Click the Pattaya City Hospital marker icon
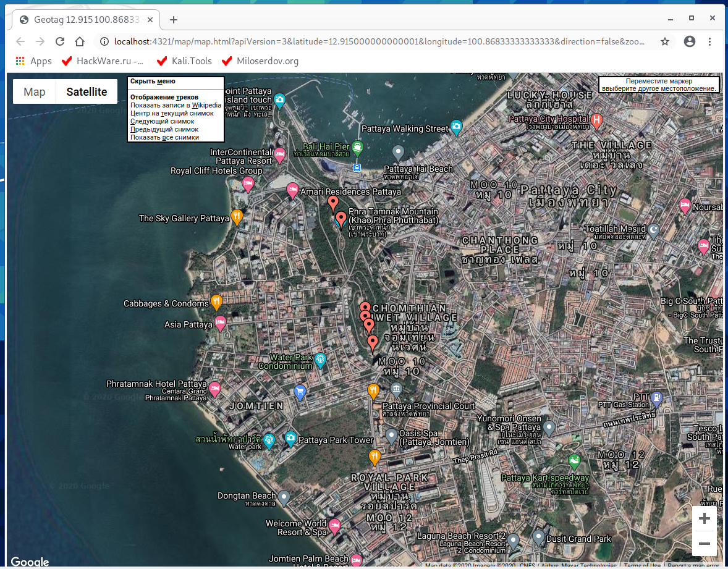The width and height of the screenshot is (728, 569). (x=596, y=120)
